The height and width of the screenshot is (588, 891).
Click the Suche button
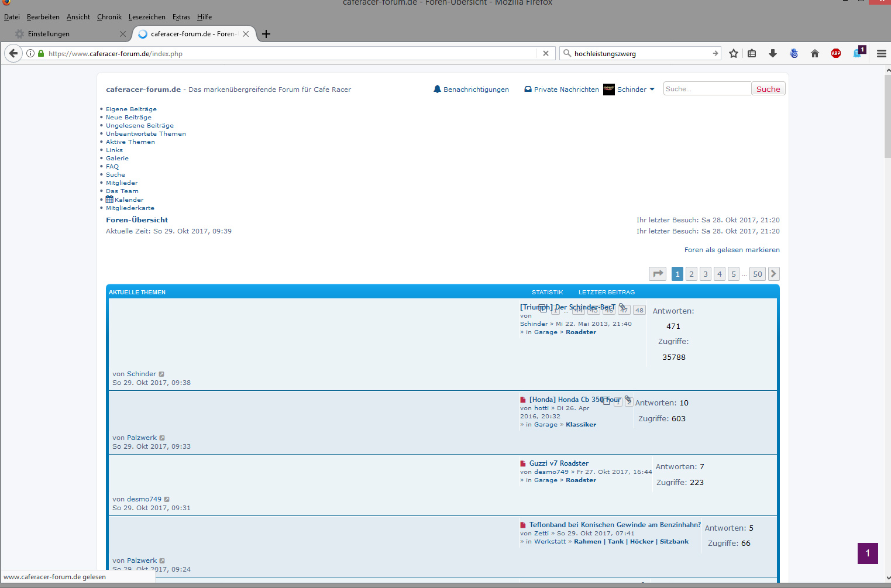click(768, 89)
